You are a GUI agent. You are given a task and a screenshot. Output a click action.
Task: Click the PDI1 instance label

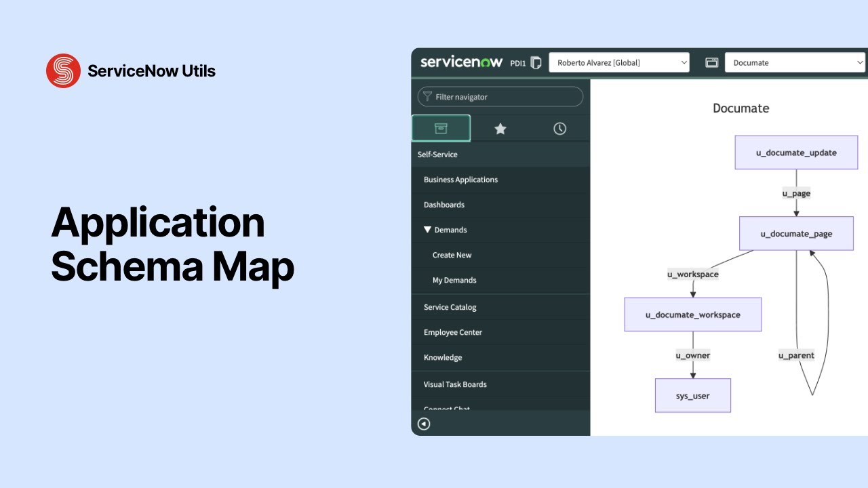coord(517,63)
